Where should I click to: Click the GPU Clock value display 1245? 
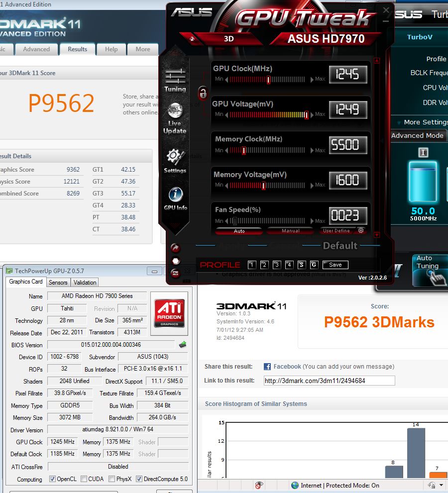(348, 75)
